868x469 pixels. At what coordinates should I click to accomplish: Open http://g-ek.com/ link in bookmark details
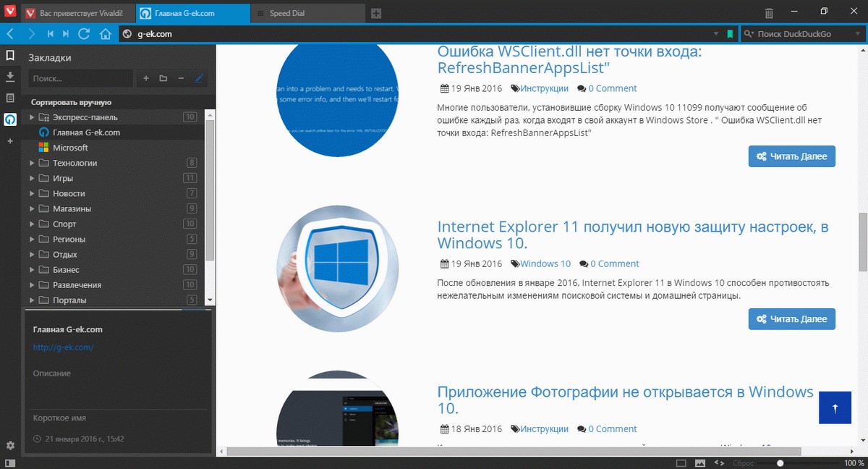point(64,347)
